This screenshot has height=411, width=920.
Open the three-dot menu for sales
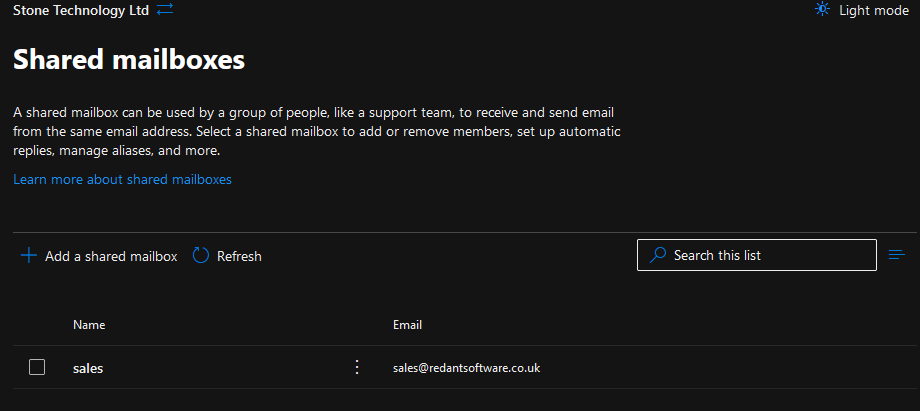click(357, 367)
